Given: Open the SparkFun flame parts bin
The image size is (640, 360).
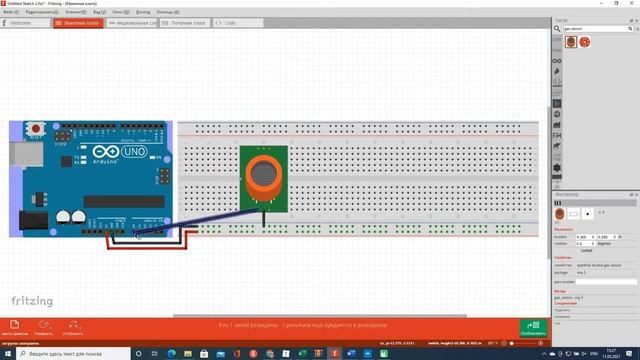Looking at the screenshot, I should tap(557, 71).
